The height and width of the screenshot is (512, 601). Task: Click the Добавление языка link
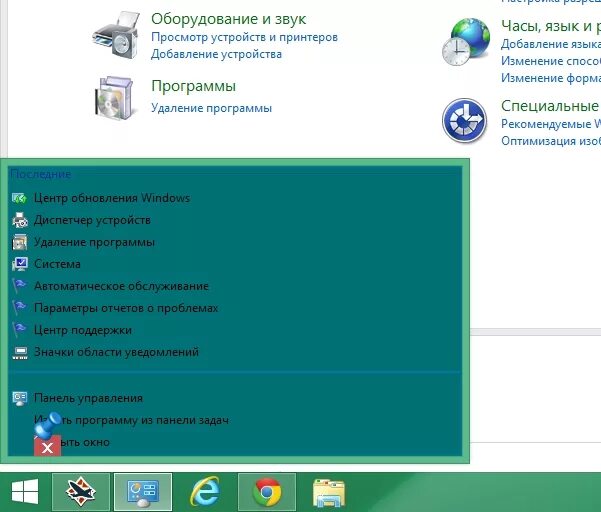[x=551, y=44]
